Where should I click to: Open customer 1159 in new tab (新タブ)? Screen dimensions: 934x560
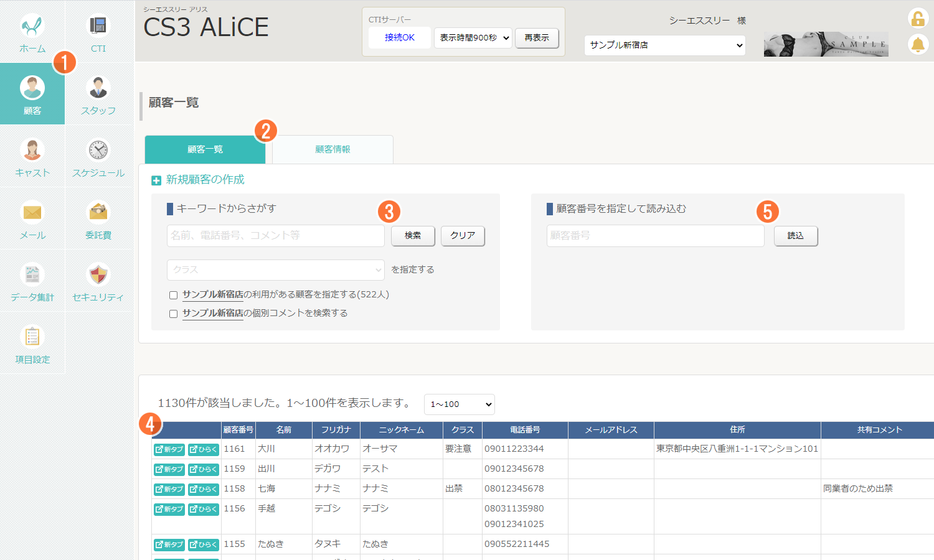(169, 469)
